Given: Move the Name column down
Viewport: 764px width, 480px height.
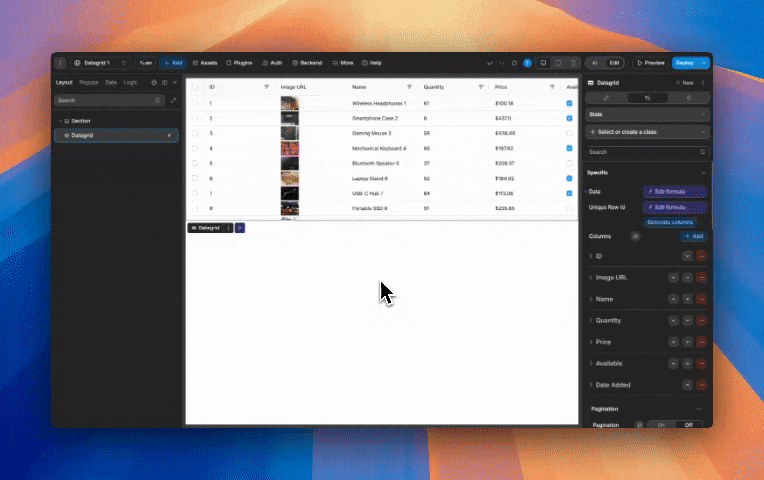Looking at the screenshot, I should pos(688,299).
